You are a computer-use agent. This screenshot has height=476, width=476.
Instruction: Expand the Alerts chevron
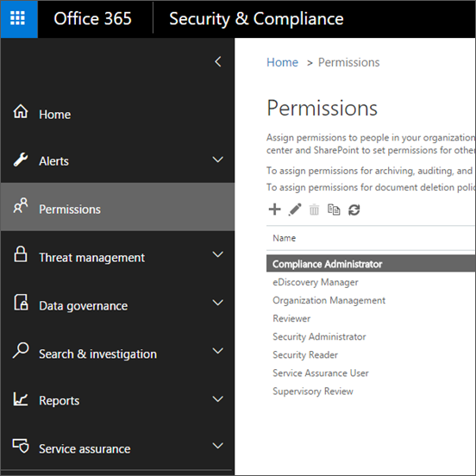pyautogui.click(x=217, y=160)
